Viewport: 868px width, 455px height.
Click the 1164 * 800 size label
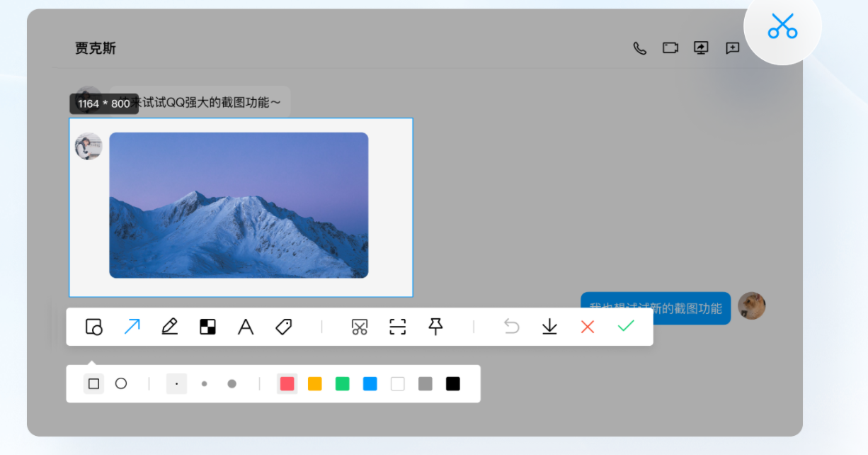[x=104, y=103]
